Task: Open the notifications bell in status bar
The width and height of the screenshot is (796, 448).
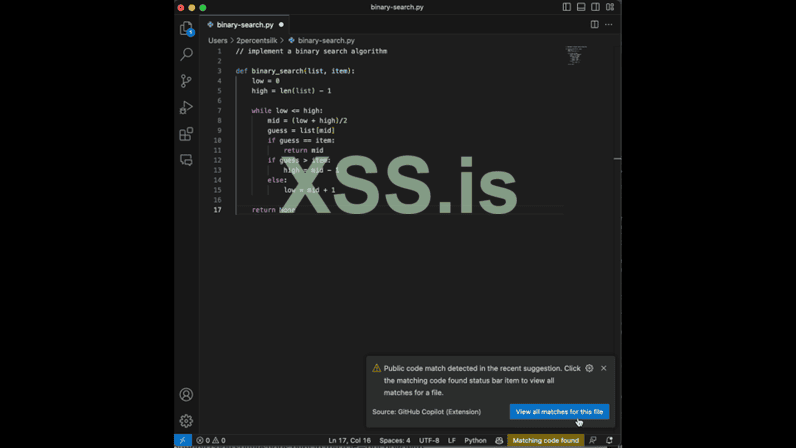Action: [609, 440]
